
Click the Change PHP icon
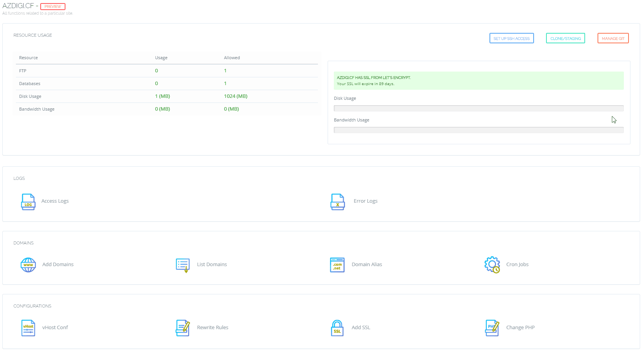[492, 328]
